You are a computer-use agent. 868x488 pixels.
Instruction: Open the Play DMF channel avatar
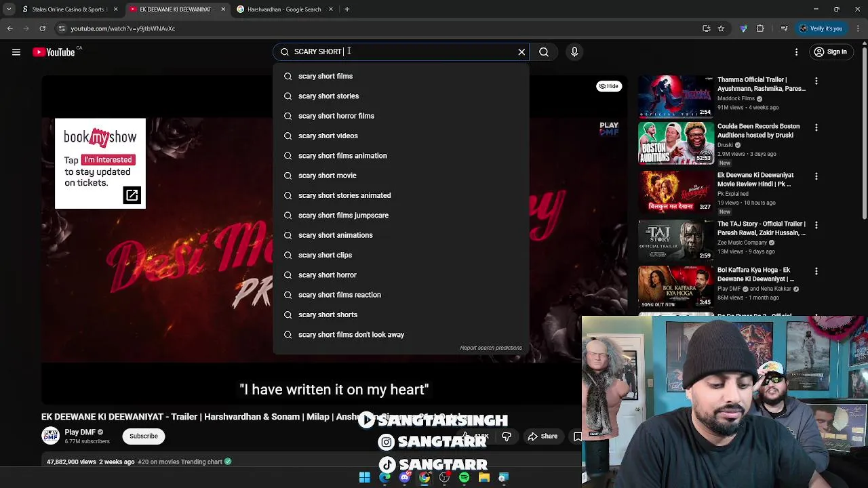(x=51, y=436)
